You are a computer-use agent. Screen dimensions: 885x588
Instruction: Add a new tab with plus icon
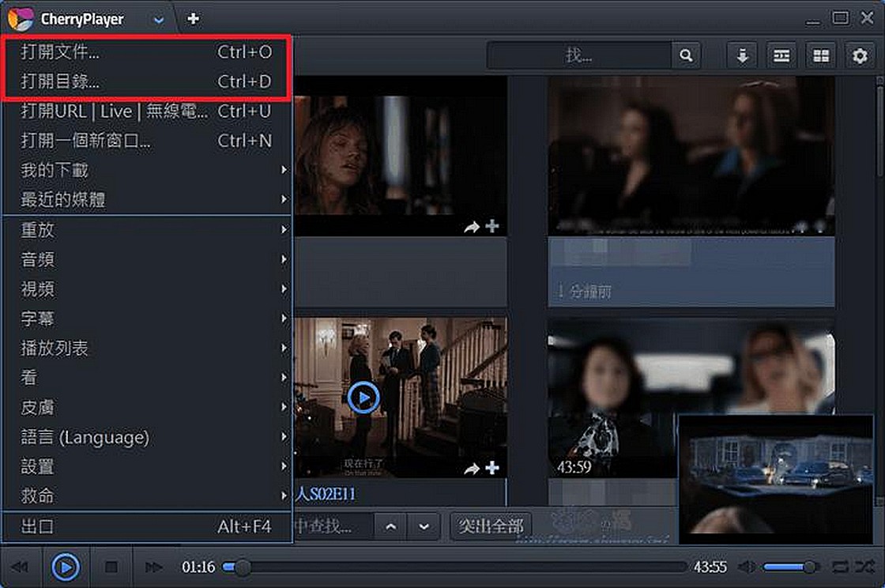pos(193,19)
